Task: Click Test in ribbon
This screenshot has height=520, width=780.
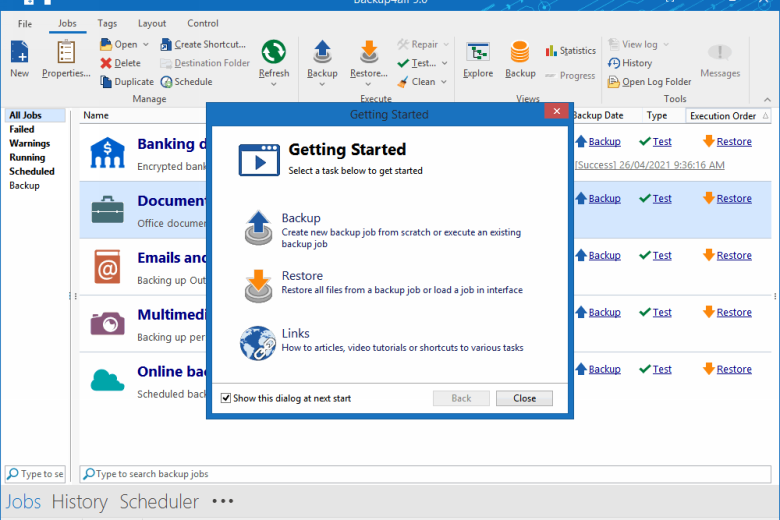Action: (x=417, y=63)
